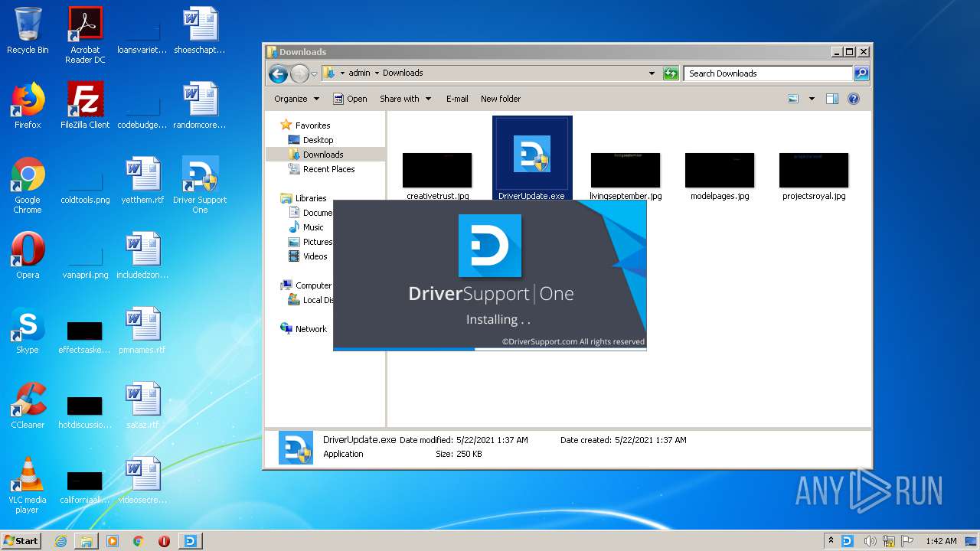The width and height of the screenshot is (980, 551).
Task: Click the Search Downloads input field
Action: [768, 73]
